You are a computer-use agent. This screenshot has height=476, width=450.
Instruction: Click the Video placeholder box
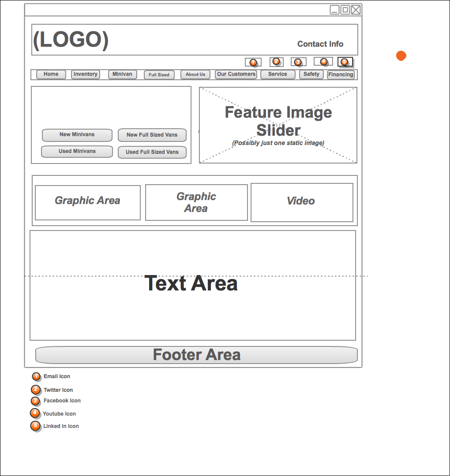tap(302, 202)
